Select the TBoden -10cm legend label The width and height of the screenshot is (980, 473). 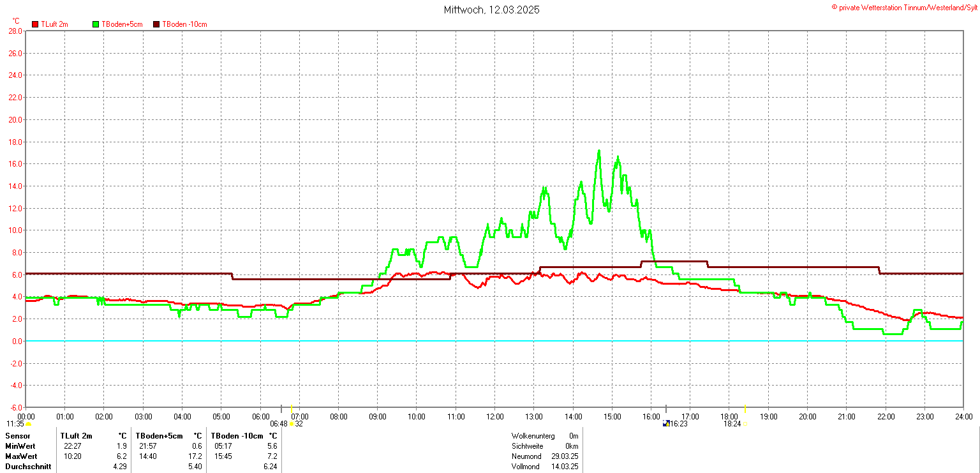(184, 24)
